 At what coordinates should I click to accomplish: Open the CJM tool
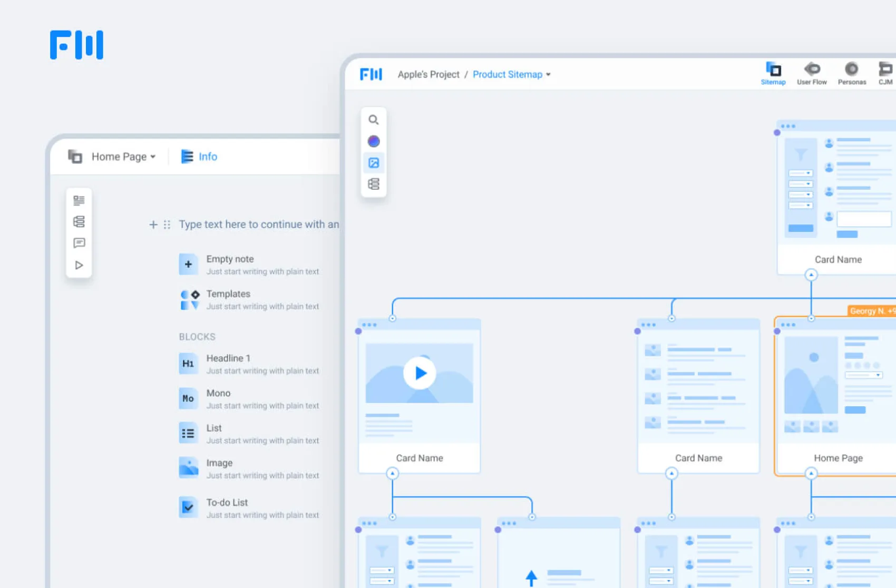(x=885, y=73)
